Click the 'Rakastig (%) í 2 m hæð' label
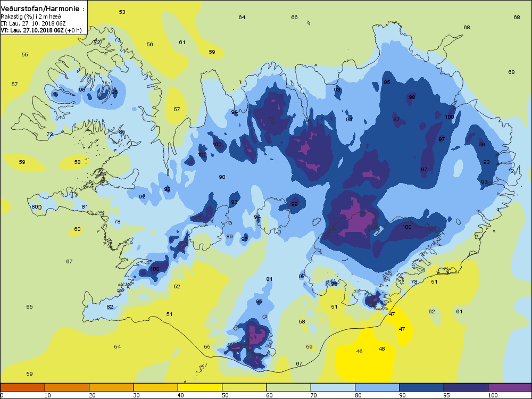 (x=30, y=16)
